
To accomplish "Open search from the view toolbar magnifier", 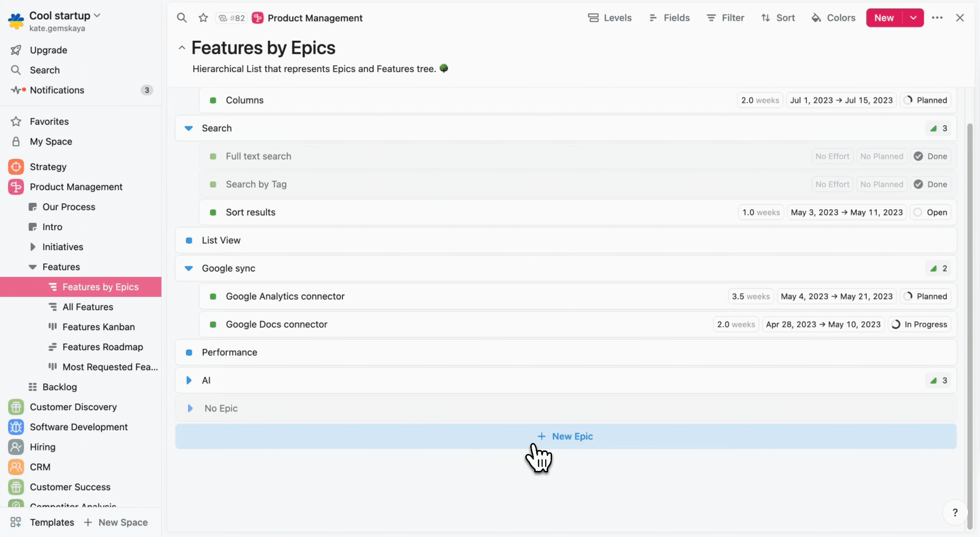I will (x=182, y=17).
